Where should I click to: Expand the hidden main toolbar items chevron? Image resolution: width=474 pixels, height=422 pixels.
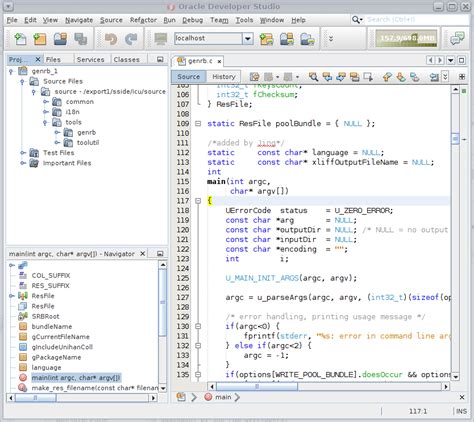pyautogui.click(x=331, y=39)
